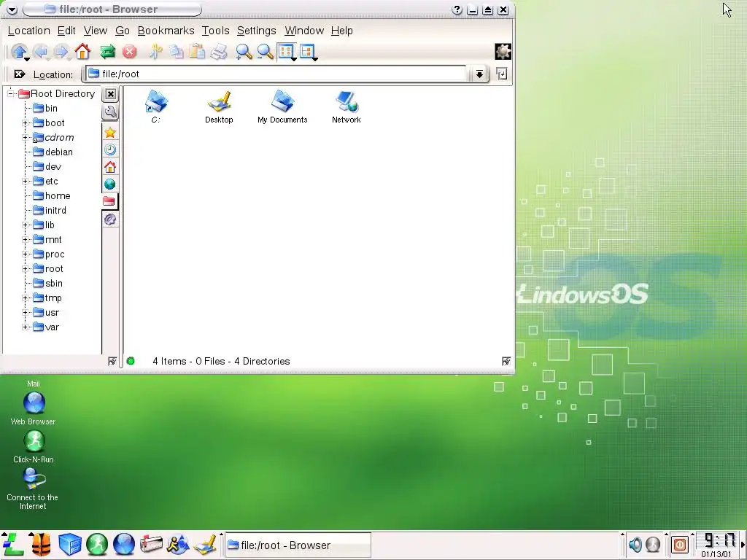
Task: Open the L launcher menu on the taskbar
Action: point(13,544)
